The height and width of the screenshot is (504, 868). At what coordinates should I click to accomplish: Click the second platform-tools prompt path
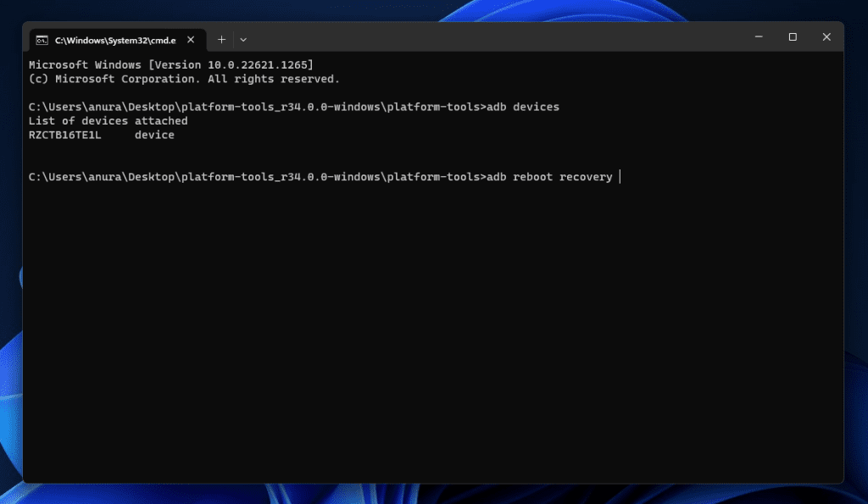[254, 177]
